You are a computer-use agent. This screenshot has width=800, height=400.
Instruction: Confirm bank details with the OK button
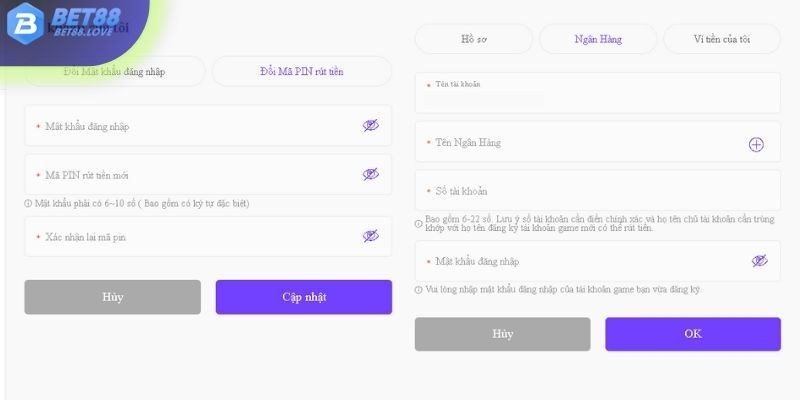point(693,334)
